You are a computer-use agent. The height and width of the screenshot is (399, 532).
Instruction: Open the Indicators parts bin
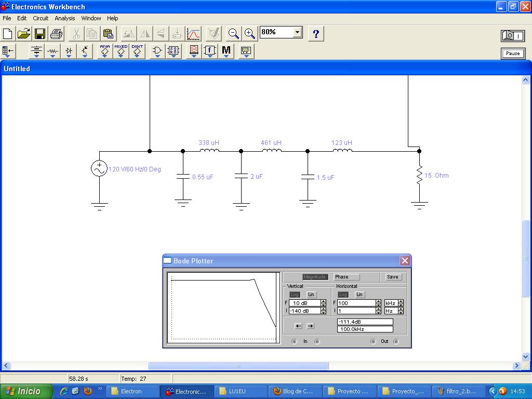point(193,51)
